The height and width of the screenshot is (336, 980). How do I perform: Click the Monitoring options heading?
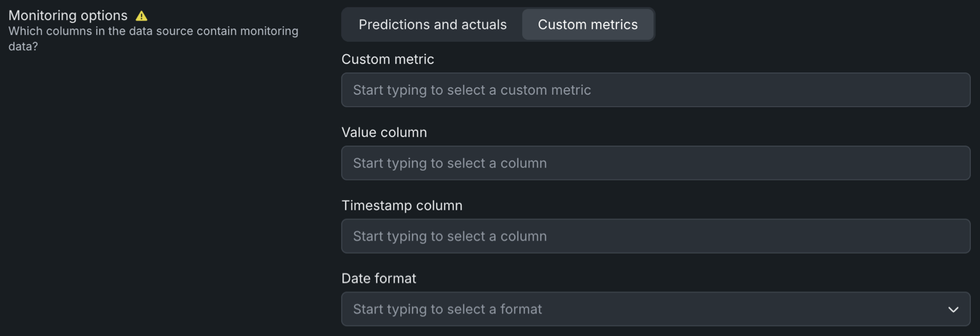[x=68, y=16]
